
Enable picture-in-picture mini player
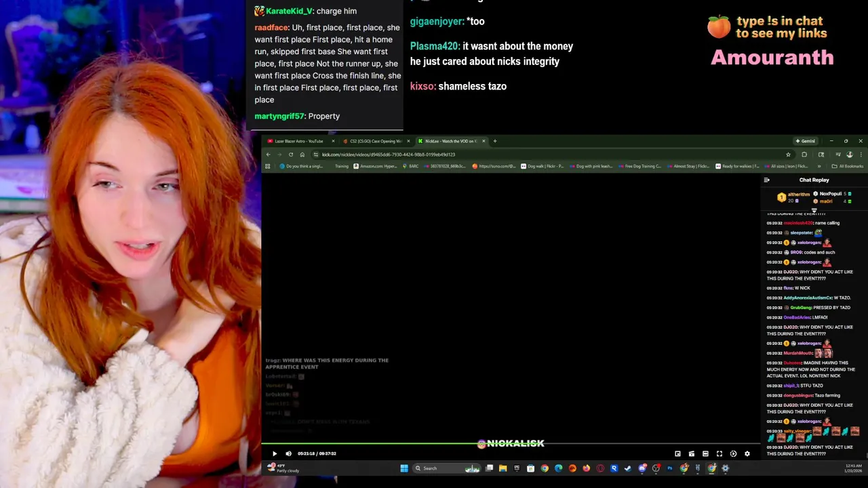[x=677, y=453]
